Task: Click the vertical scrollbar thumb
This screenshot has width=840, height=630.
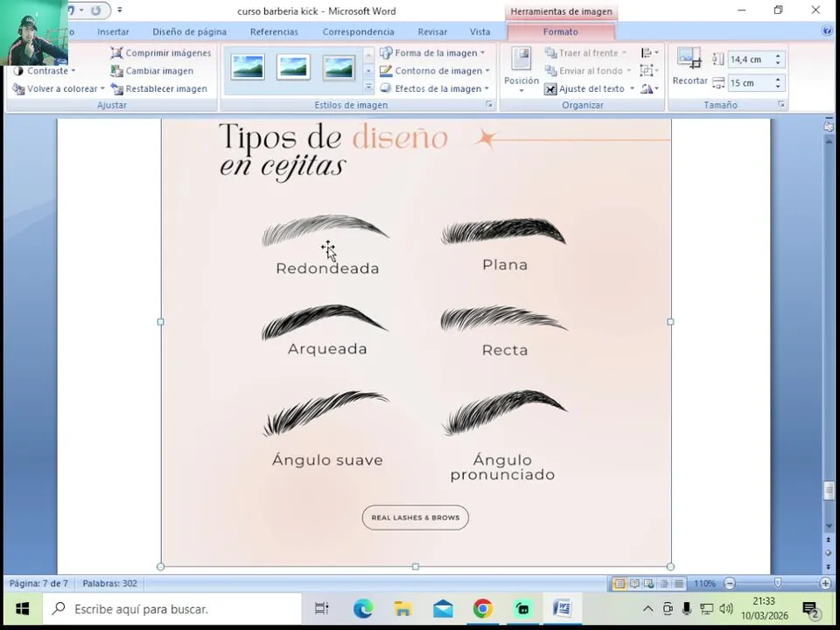Action: tap(829, 490)
